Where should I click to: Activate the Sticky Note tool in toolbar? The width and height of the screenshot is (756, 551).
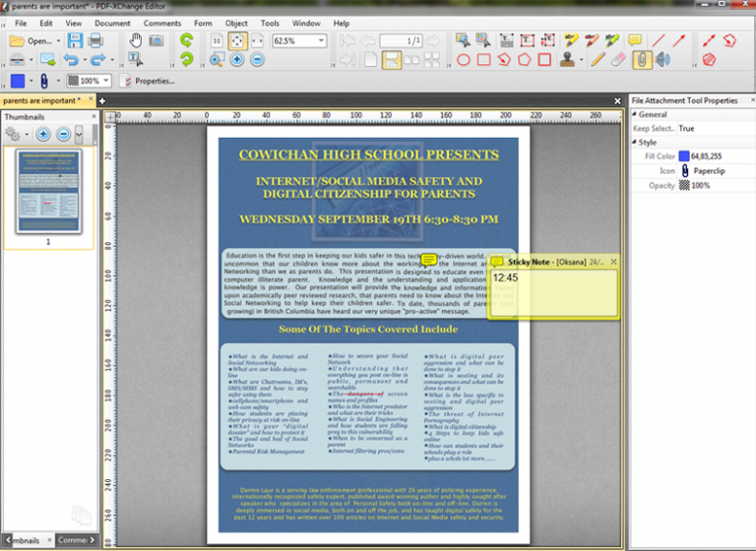[x=636, y=40]
